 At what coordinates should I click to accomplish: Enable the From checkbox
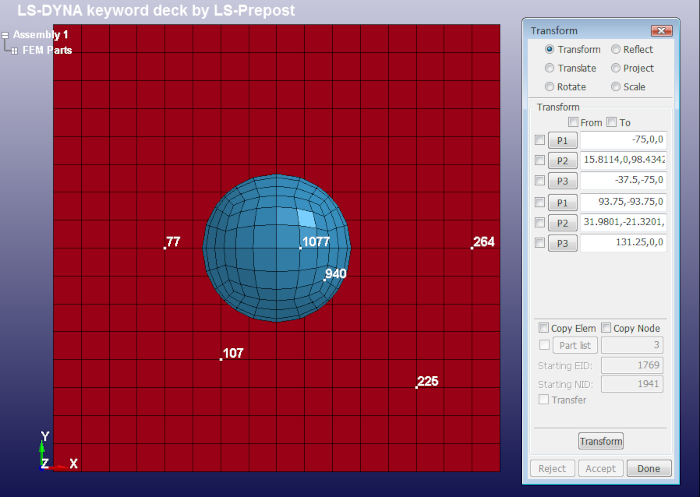[x=573, y=123]
